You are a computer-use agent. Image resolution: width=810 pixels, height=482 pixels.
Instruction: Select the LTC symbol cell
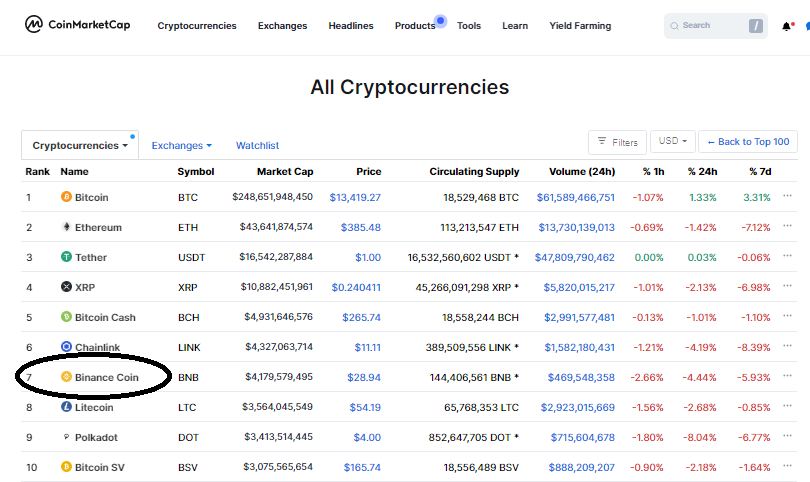point(187,407)
